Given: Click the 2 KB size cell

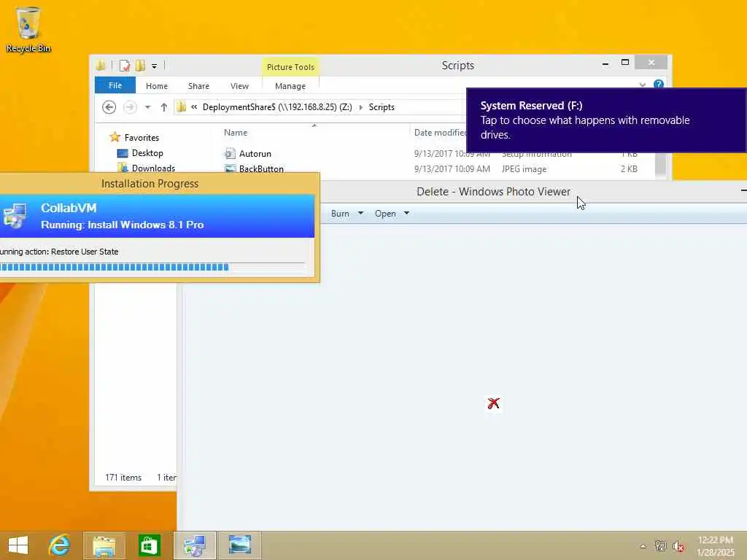Looking at the screenshot, I should (x=629, y=169).
